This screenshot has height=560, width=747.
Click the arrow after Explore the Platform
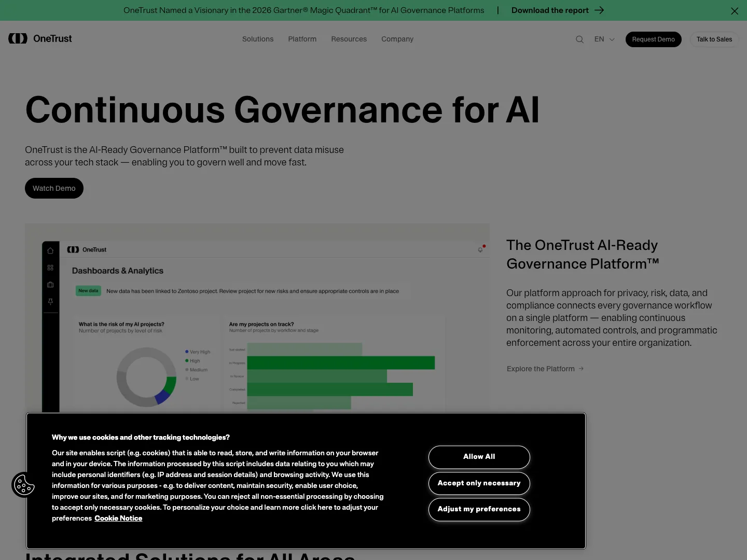[x=581, y=369]
